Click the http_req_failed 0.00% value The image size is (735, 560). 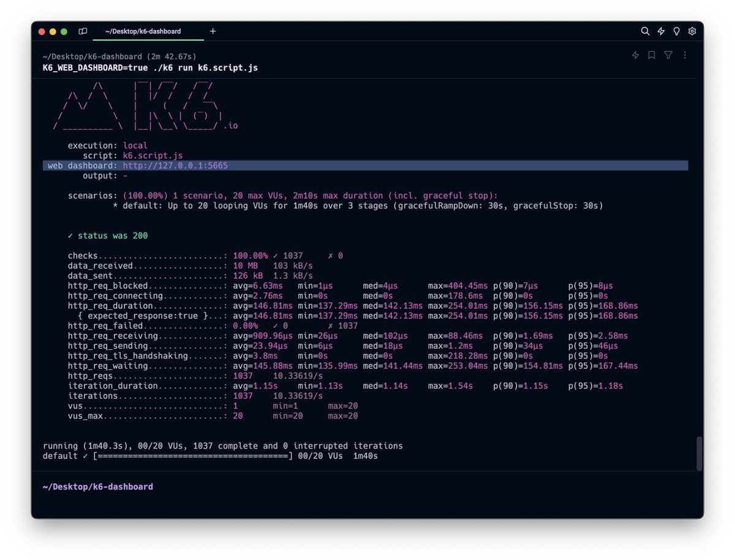click(x=246, y=326)
